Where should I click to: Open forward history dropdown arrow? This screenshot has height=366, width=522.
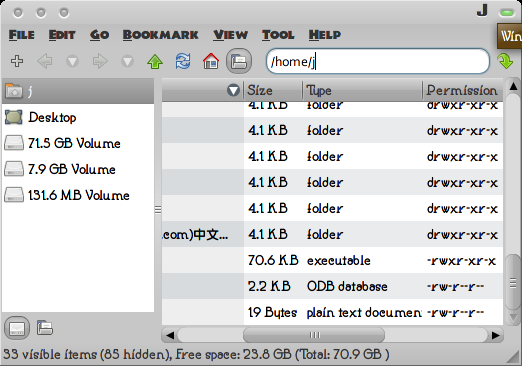[x=127, y=62]
